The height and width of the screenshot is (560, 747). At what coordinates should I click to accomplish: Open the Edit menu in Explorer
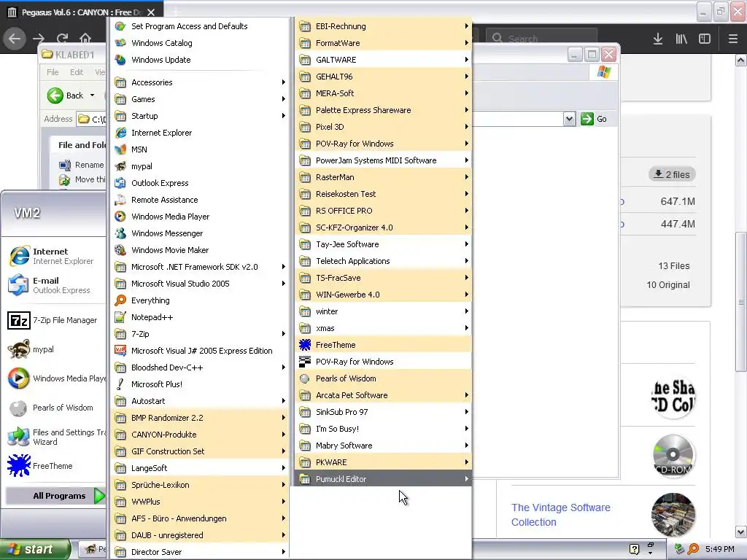click(x=76, y=72)
